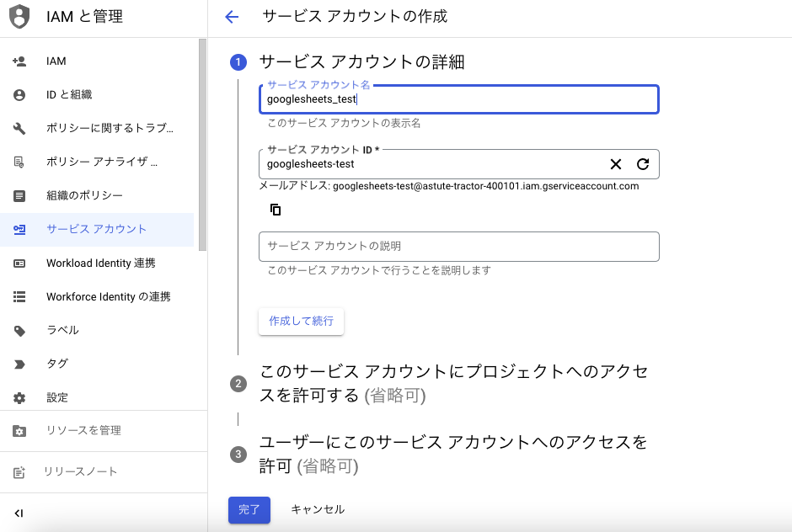Collapse the left navigation panel

[19, 513]
